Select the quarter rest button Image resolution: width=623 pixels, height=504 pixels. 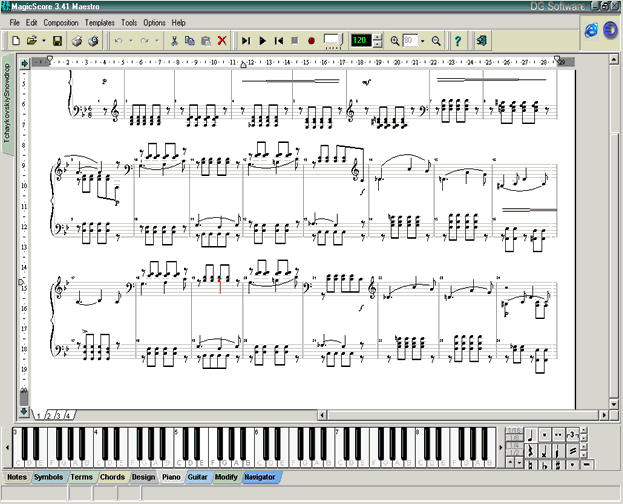tap(530, 451)
